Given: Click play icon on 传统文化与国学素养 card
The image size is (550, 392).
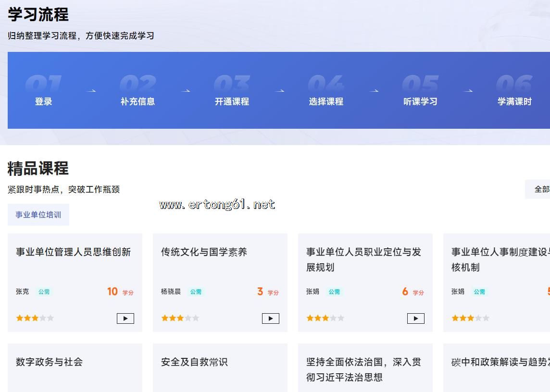Looking at the screenshot, I should [270, 318].
